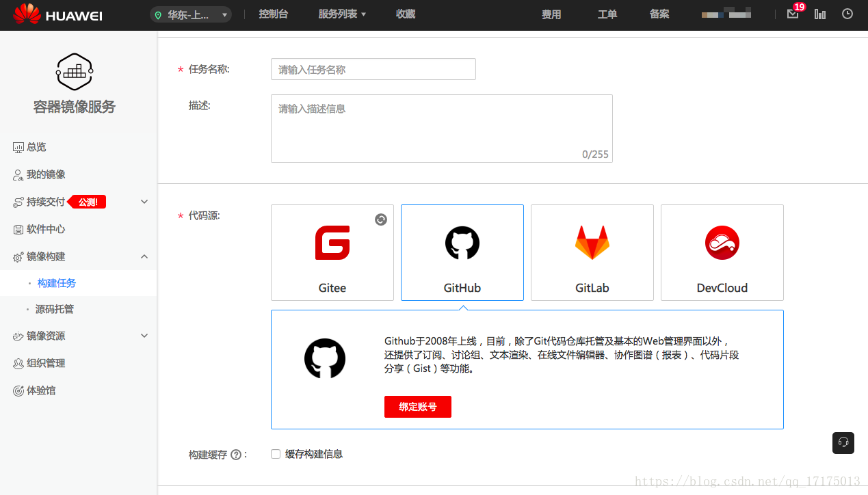Click the red 公测! badge
The image size is (868, 495).
click(87, 202)
